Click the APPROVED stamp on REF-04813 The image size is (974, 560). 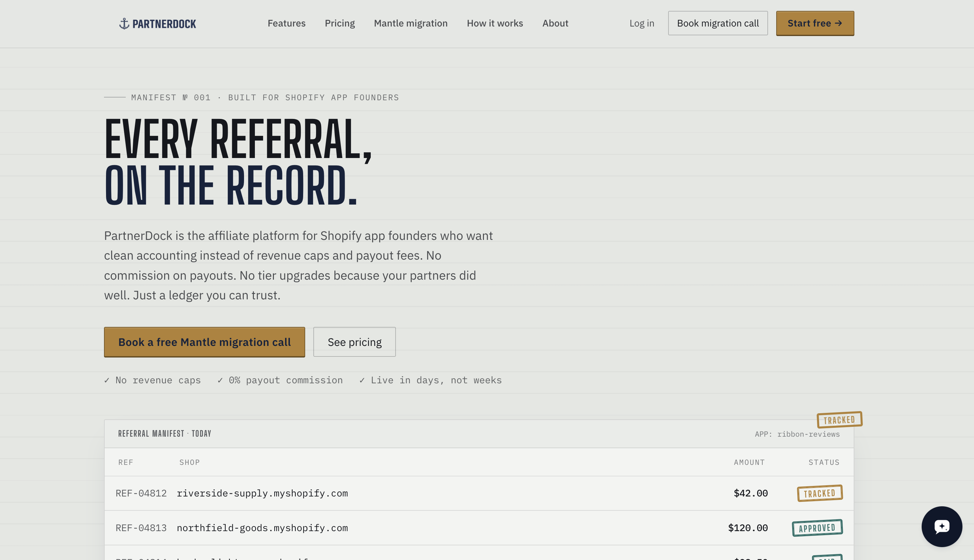point(817,528)
